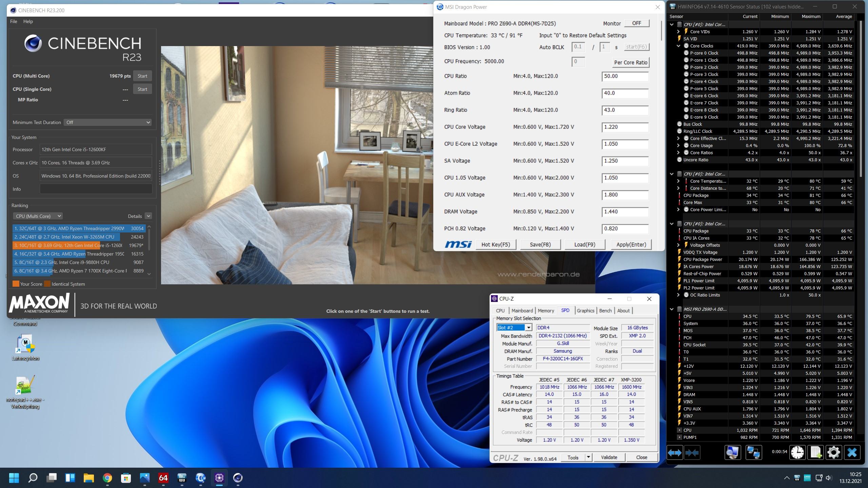Viewport: 868px width, 488px height.
Task: Collapse MSI PRO Z690-A sensor group
Action: [x=672, y=309]
